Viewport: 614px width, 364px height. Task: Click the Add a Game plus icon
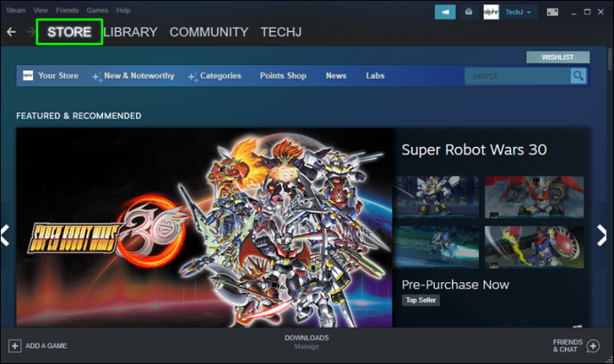click(14, 346)
